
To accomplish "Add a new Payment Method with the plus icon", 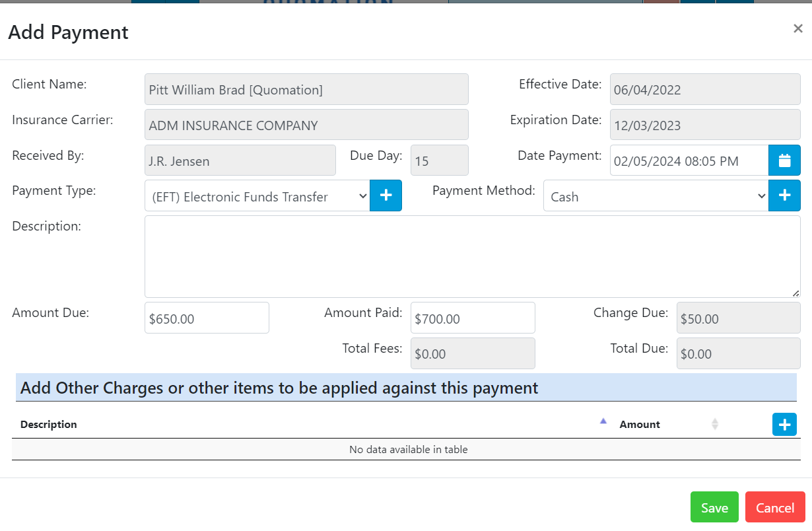I will (784, 195).
